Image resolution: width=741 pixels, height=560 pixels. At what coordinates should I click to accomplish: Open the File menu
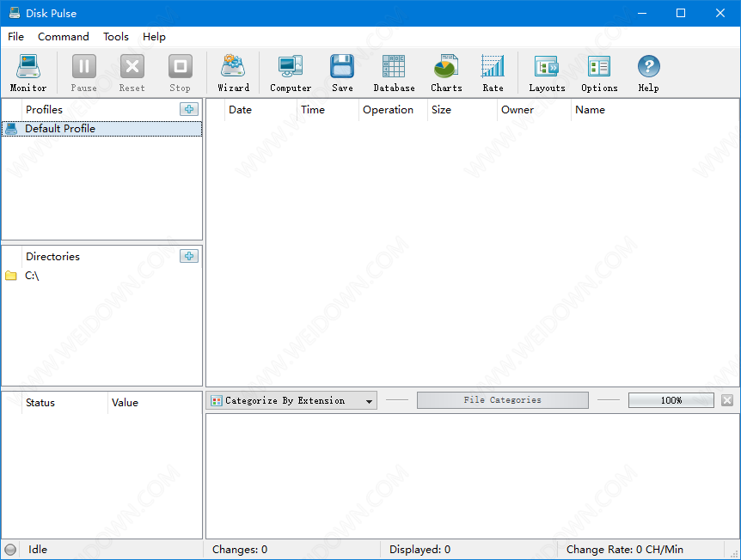(x=15, y=37)
